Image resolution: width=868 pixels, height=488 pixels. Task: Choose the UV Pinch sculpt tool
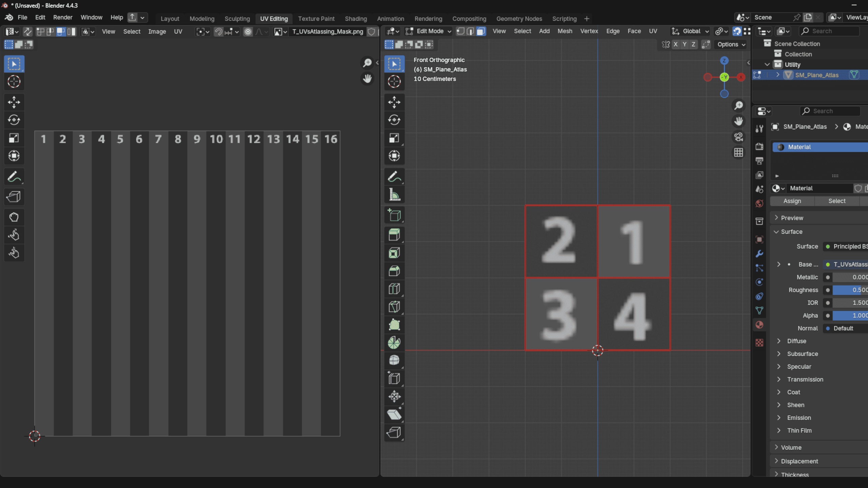(14, 253)
